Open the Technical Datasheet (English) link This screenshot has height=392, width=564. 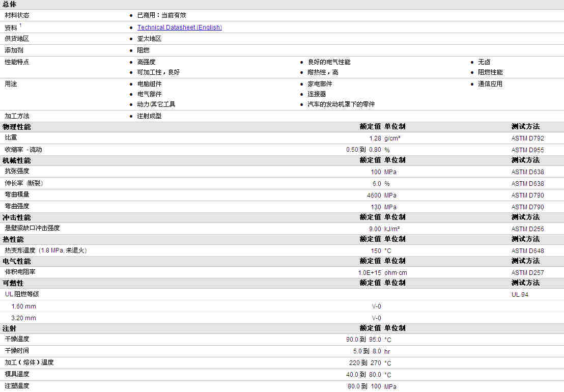[180, 27]
